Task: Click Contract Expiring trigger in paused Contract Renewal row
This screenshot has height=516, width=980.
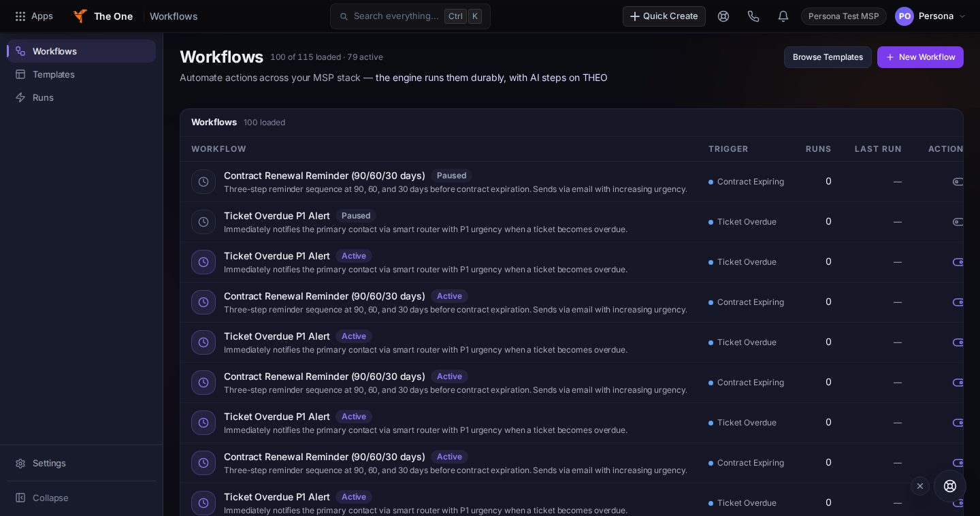Action: click(746, 182)
